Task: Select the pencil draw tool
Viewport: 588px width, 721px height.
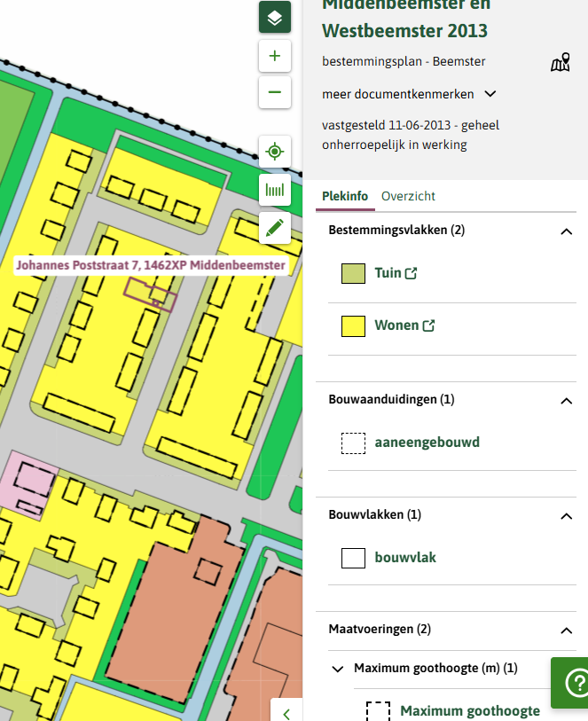Action: pyautogui.click(x=275, y=227)
